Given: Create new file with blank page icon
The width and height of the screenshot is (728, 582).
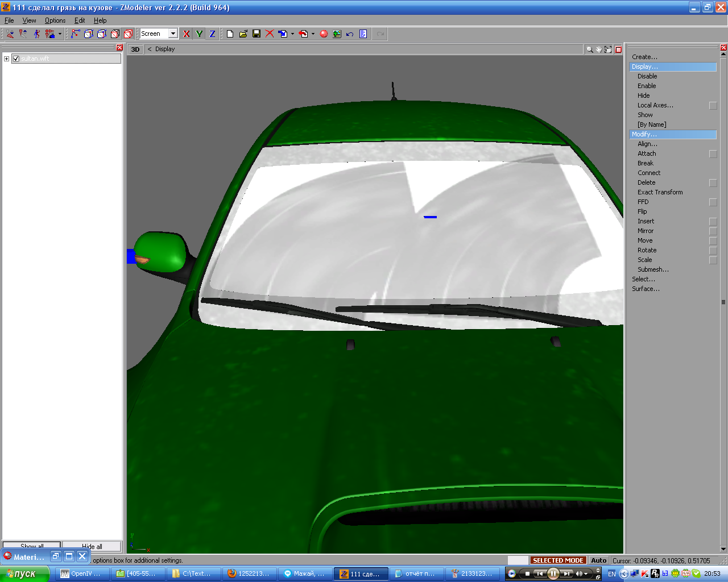Looking at the screenshot, I should pos(230,34).
